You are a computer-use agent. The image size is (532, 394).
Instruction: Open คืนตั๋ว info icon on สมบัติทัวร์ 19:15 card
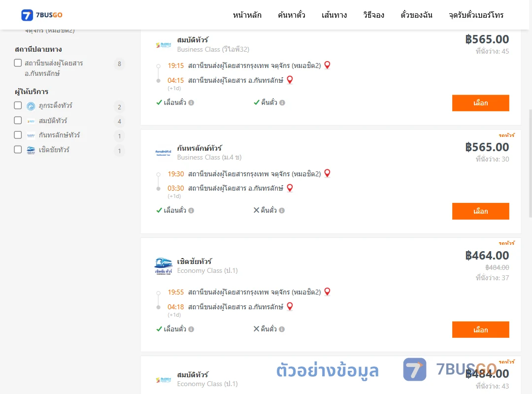pyautogui.click(x=282, y=102)
